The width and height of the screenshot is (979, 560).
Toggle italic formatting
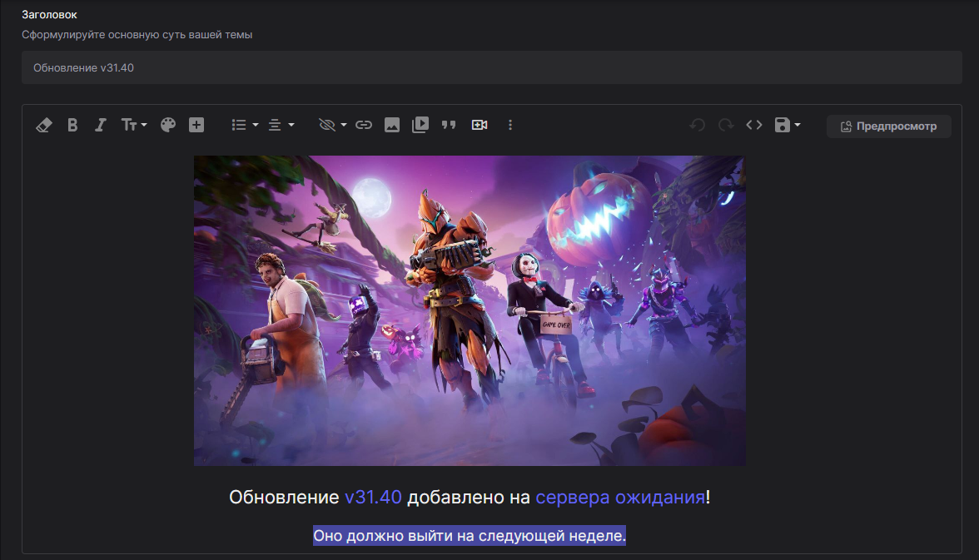pyautogui.click(x=101, y=125)
